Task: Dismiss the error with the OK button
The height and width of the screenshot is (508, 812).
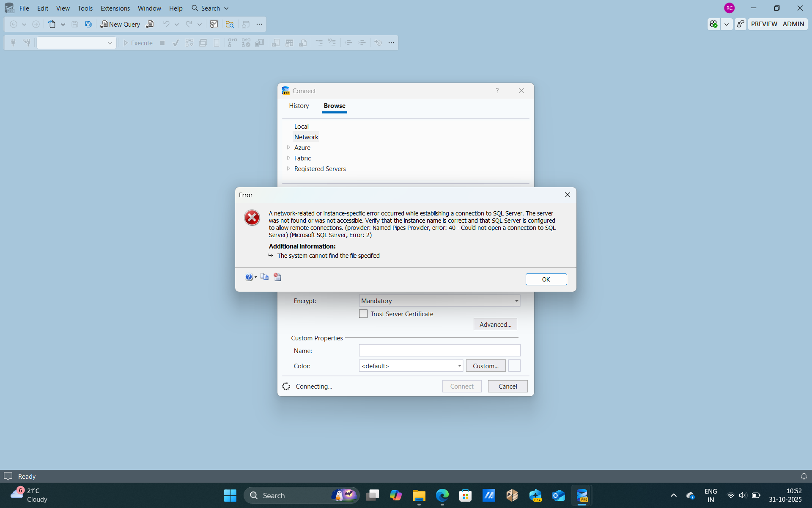Action: click(546, 279)
